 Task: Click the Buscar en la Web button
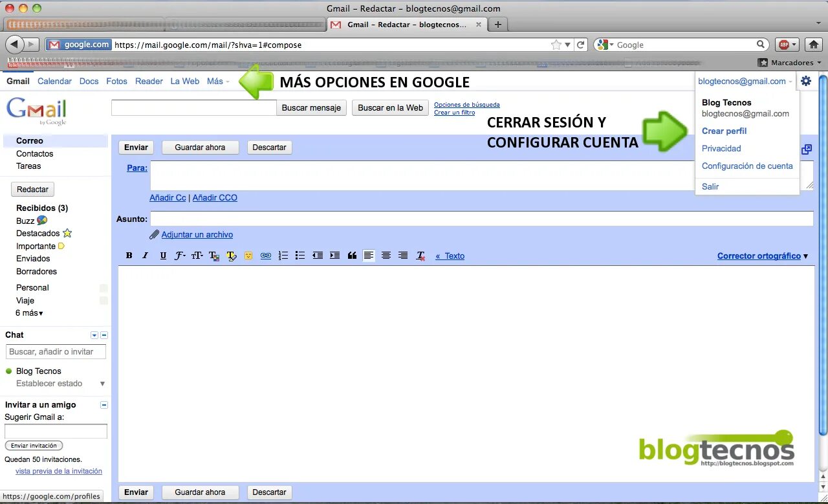[x=390, y=107]
